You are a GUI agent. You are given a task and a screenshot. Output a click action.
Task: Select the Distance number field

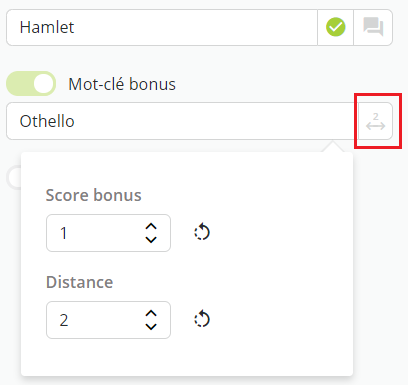pos(108,320)
